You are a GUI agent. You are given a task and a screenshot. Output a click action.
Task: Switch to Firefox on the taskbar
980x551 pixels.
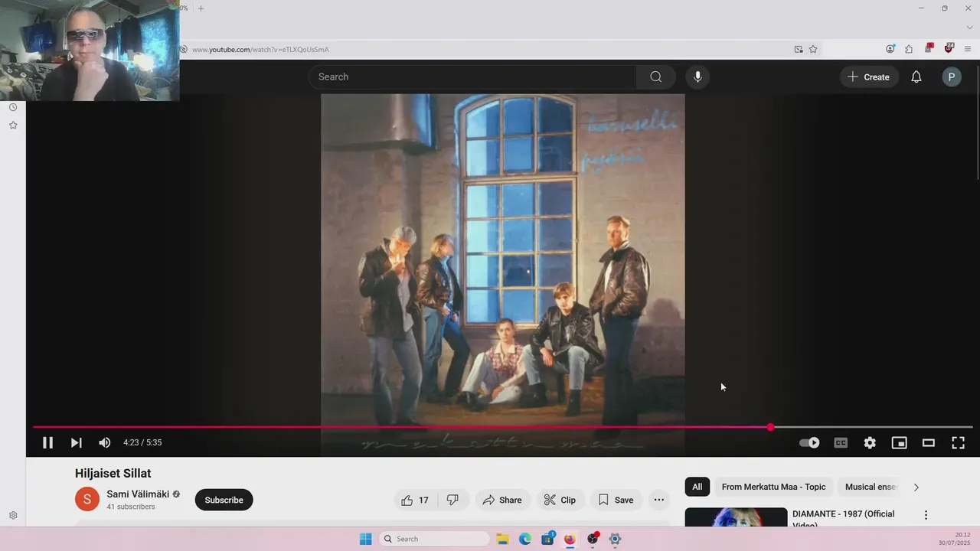570,539
